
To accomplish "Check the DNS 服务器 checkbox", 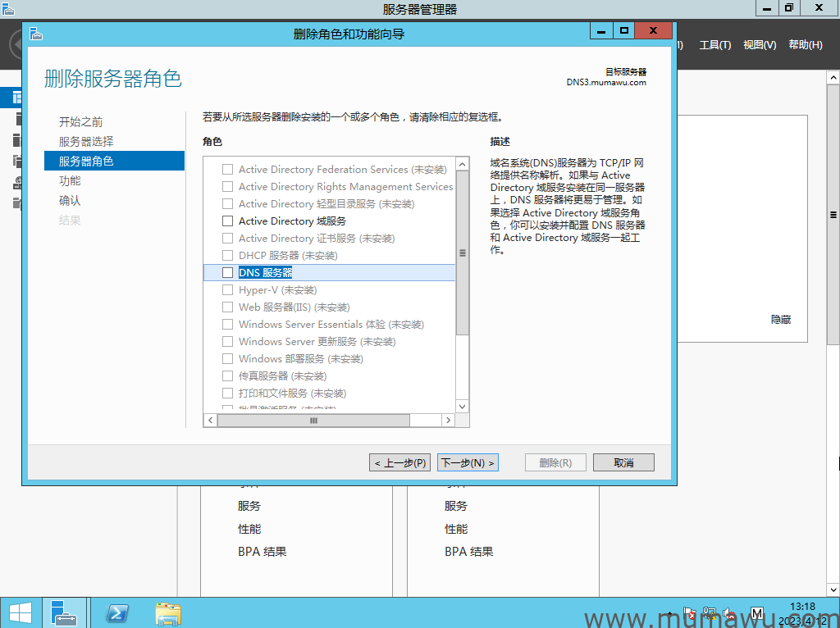I will (227, 272).
